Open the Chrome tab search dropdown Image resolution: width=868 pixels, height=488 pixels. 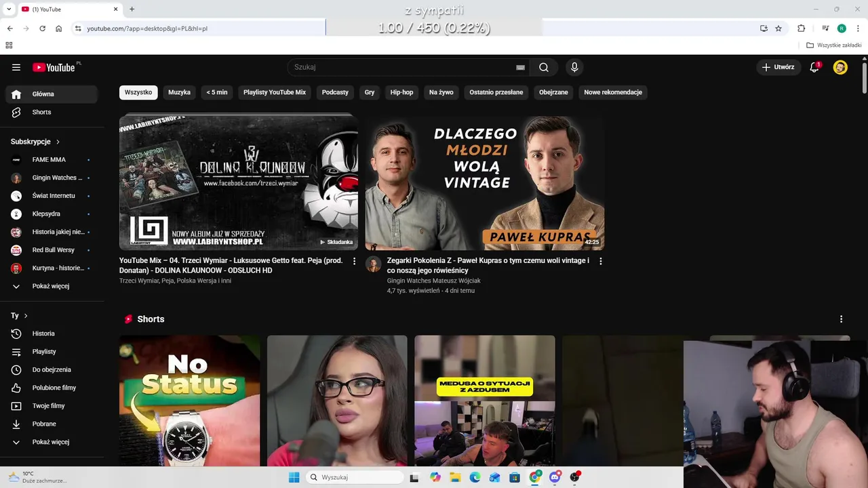[9, 9]
